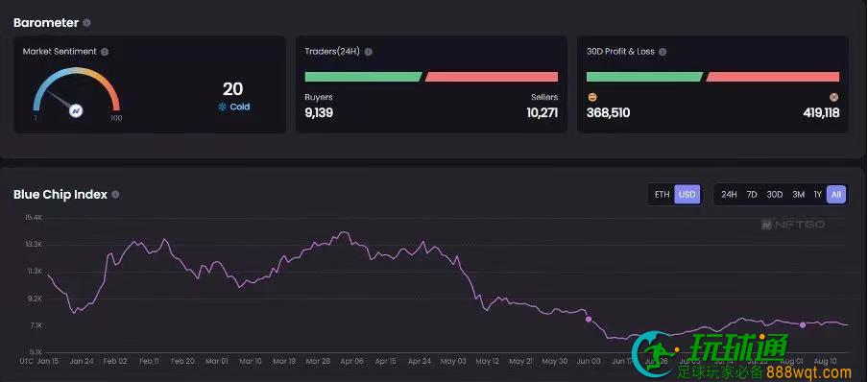Click the info icon beside 30D Profit & Loss
Screen dimensions: 868x382
[x=663, y=52]
